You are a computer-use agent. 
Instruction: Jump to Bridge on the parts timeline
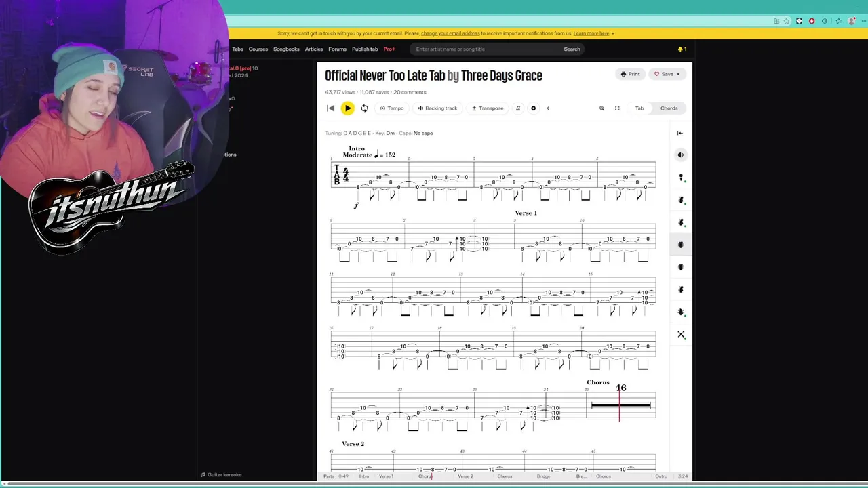[543, 476]
